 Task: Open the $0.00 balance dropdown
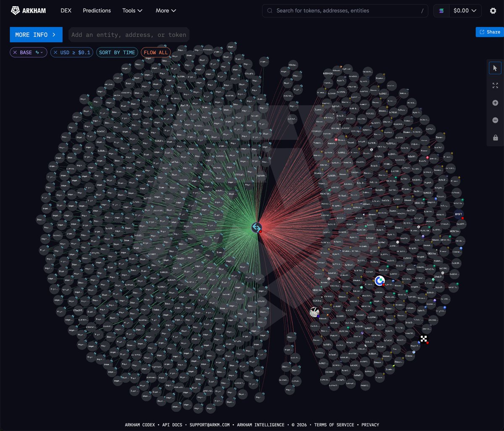click(465, 10)
